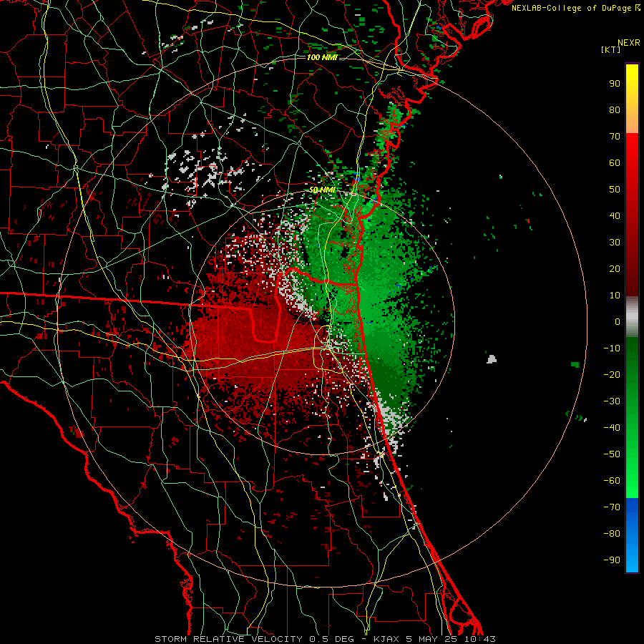Click the -80 knot scale label
The width and height of the screenshot is (644, 644).
[612, 534]
